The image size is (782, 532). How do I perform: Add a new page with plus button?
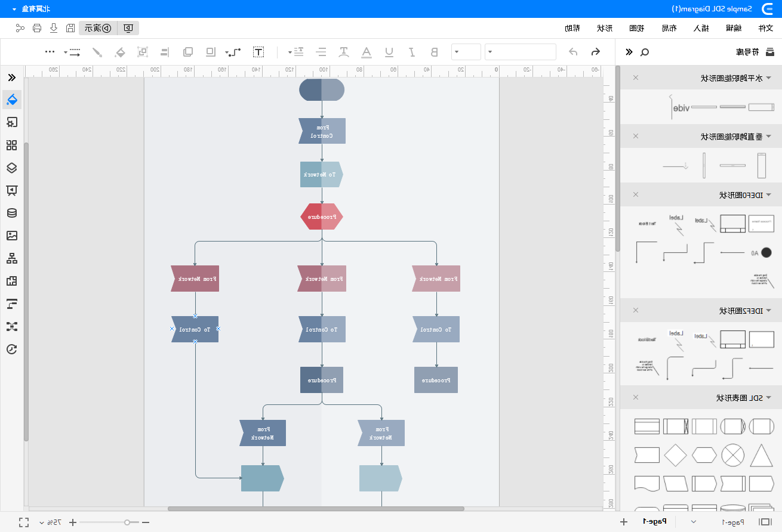tap(624, 522)
